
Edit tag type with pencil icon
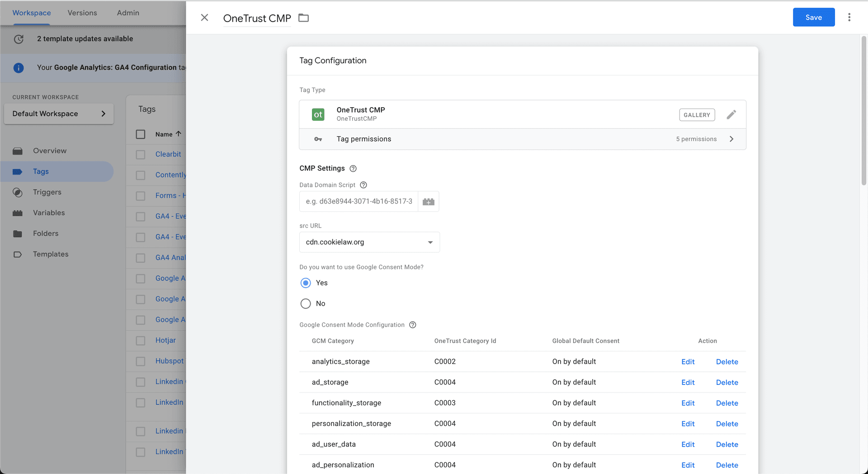pyautogui.click(x=731, y=115)
